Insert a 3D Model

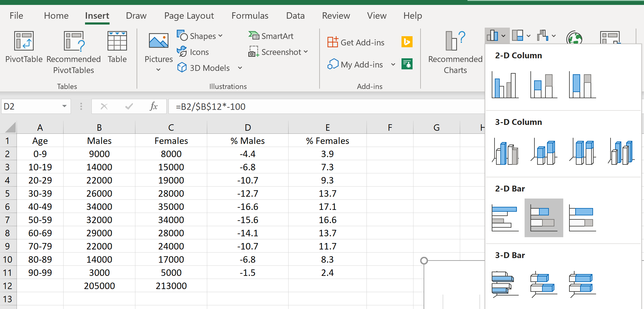204,68
